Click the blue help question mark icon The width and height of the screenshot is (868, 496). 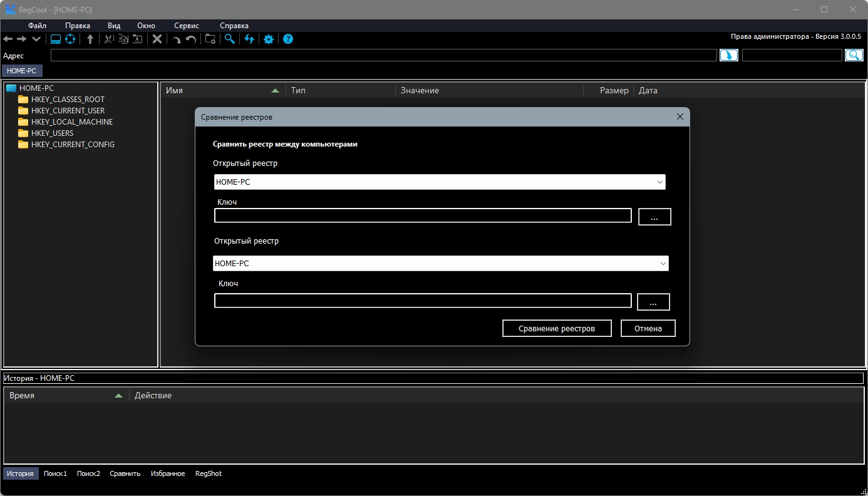pos(288,39)
